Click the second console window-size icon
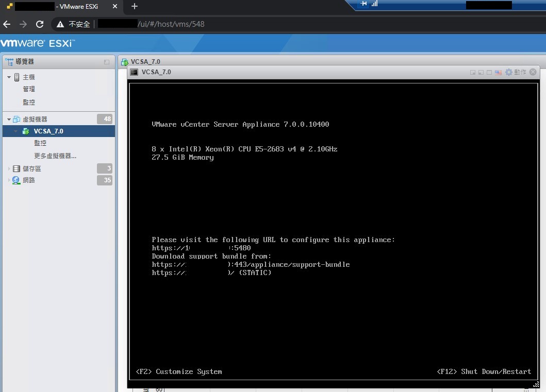This screenshot has width=546, height=392. [x=481, y=72]
